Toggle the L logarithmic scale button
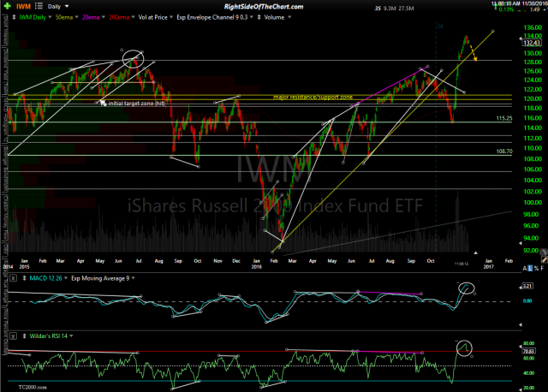 [530, 268]
